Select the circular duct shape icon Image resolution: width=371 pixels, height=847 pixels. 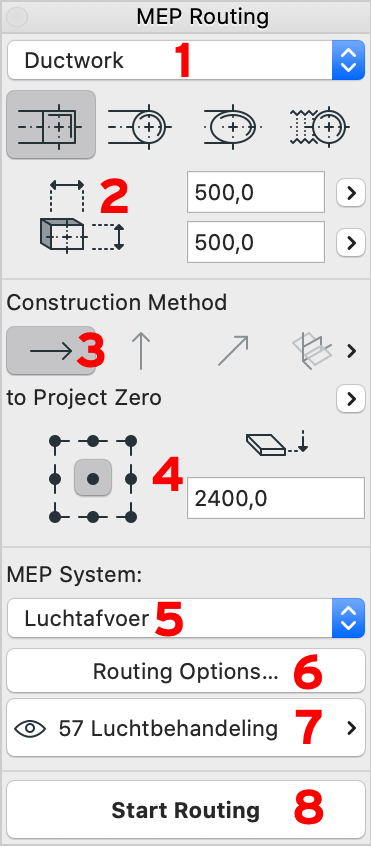click(140, 126)
